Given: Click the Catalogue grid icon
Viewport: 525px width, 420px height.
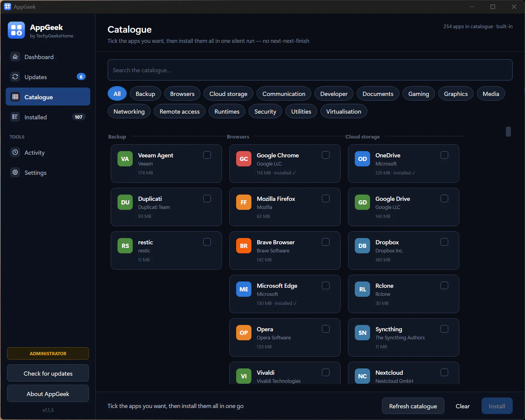Looking at the screenshot, I should pyautogui.click(x=15, y=97).
